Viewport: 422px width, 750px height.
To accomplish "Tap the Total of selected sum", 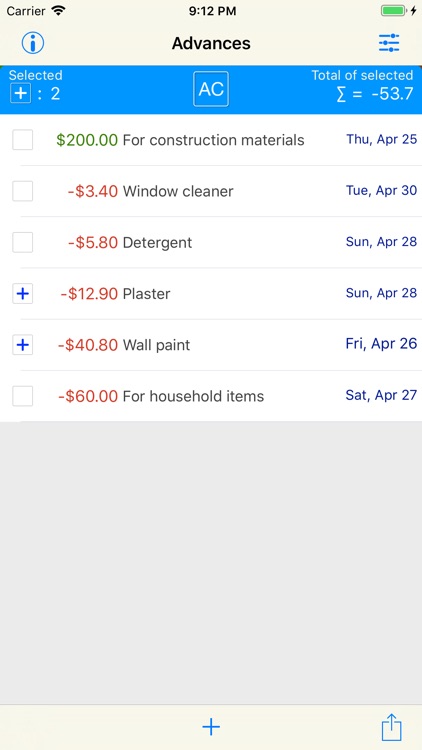I will [375, 94].
